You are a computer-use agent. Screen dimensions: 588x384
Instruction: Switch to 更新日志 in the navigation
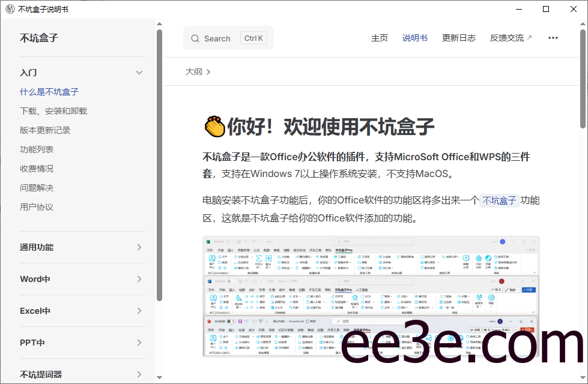coord(458,37)
